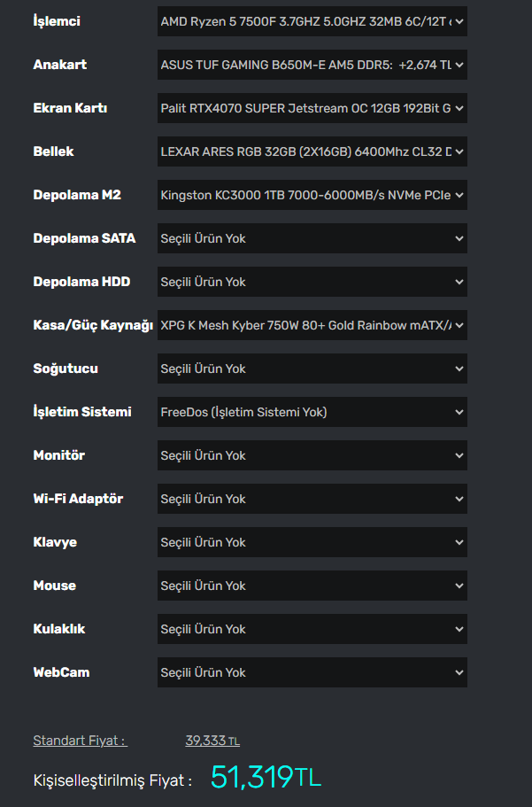Open the Monitör dropdown
Screen dimensions: 532x807
[312, 455]
